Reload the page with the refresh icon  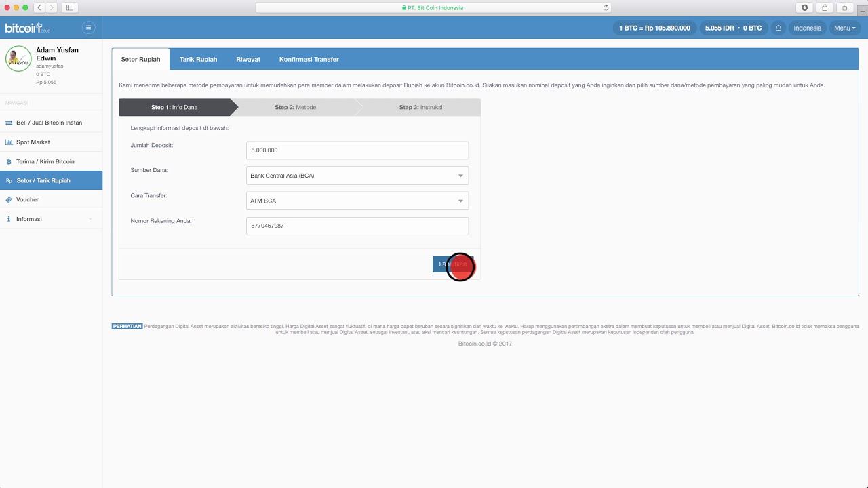(606, 7)
